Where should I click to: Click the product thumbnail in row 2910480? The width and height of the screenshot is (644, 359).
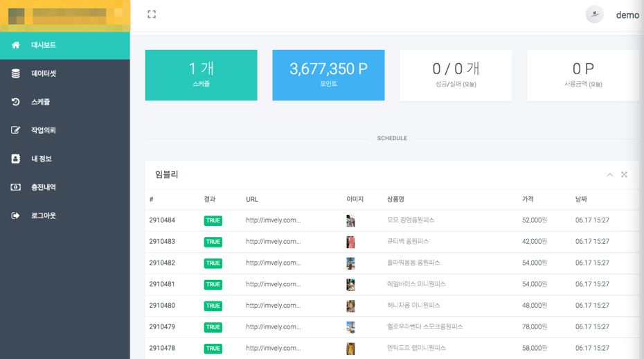tap(350, 306)
